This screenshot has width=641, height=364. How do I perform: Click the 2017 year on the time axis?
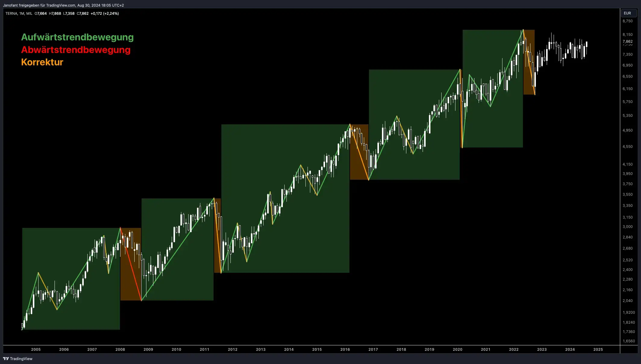(373, 350)
